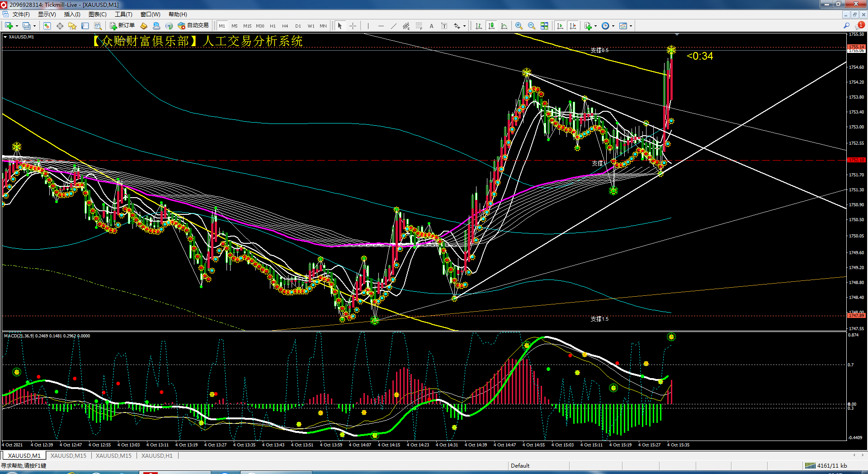The image size is (868, 474).
Task: Select the equidistant channel tool
Action: click(406, 26)
